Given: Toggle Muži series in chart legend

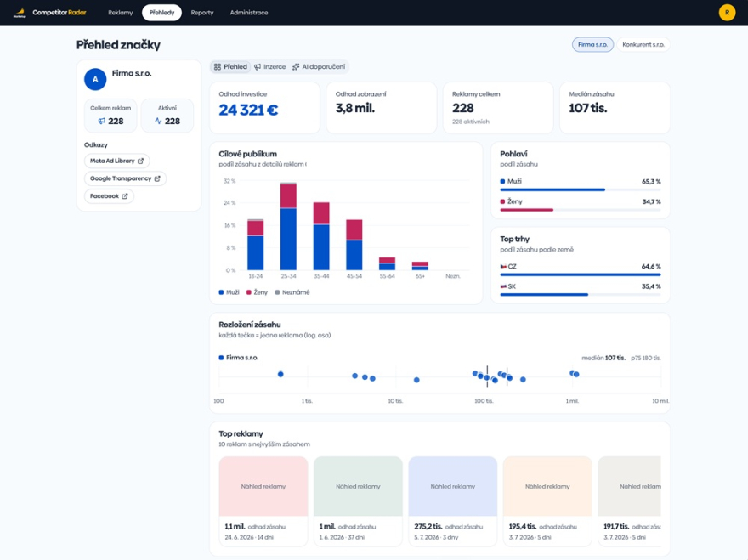Looking at the screenshot, I should click(x=229, y=292).
